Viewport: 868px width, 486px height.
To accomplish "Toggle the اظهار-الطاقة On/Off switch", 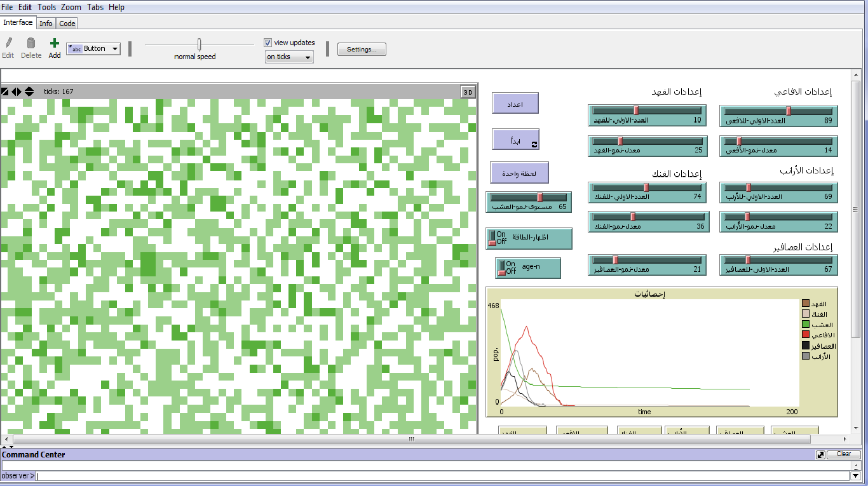I will [x=492, y=238].
